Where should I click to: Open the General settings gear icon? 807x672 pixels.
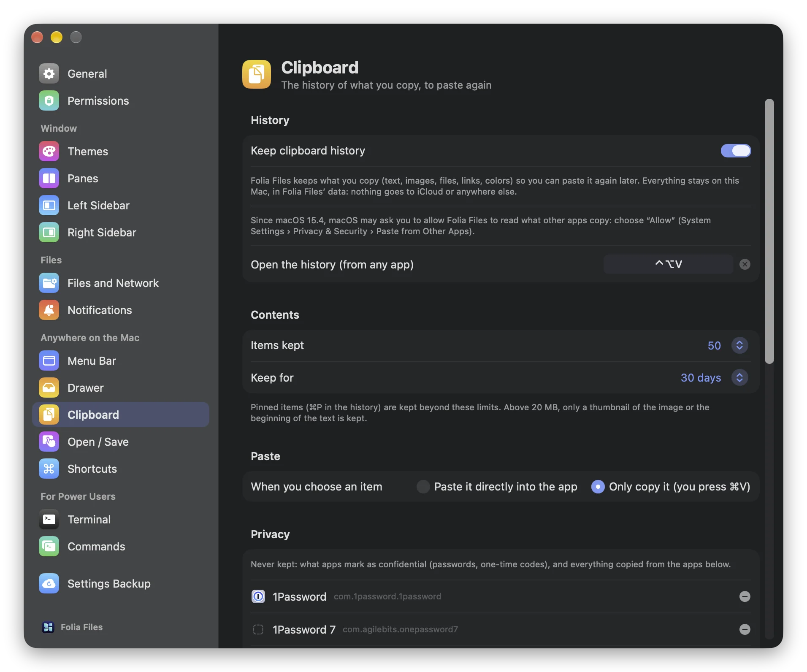[49, 74]
